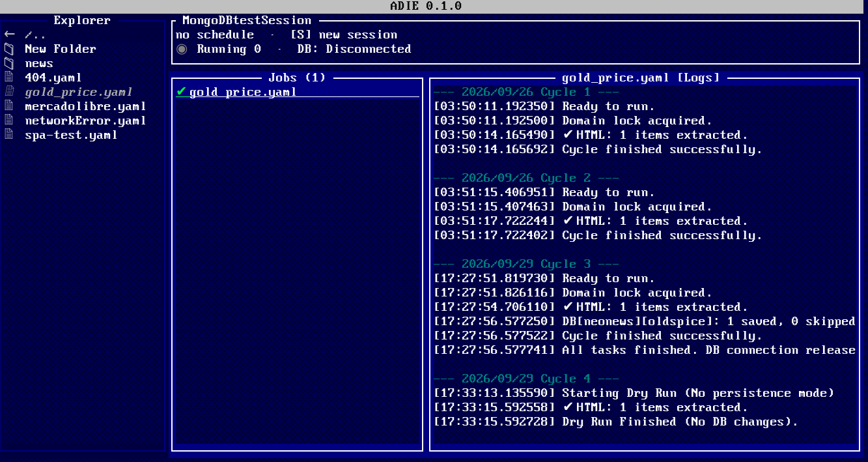Screen dimensions: 868x462
Task: Click the 17:33:15.592558 HTML items extracted line
Action: (591, 407)
